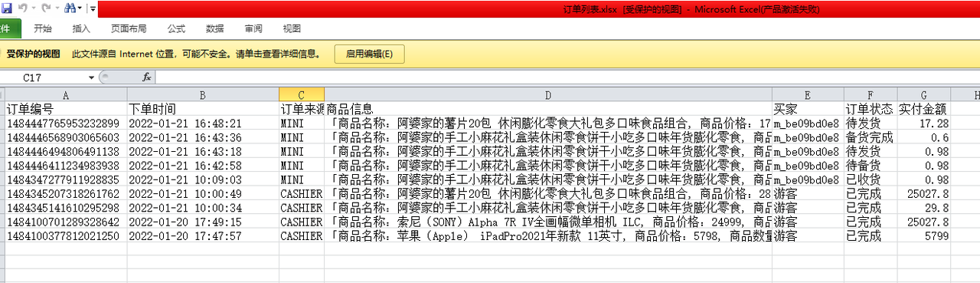The width and height of the screenshot is (980, 283).
Task: Click the 启用编辑(E) button
Action: (x=370, y=54)
